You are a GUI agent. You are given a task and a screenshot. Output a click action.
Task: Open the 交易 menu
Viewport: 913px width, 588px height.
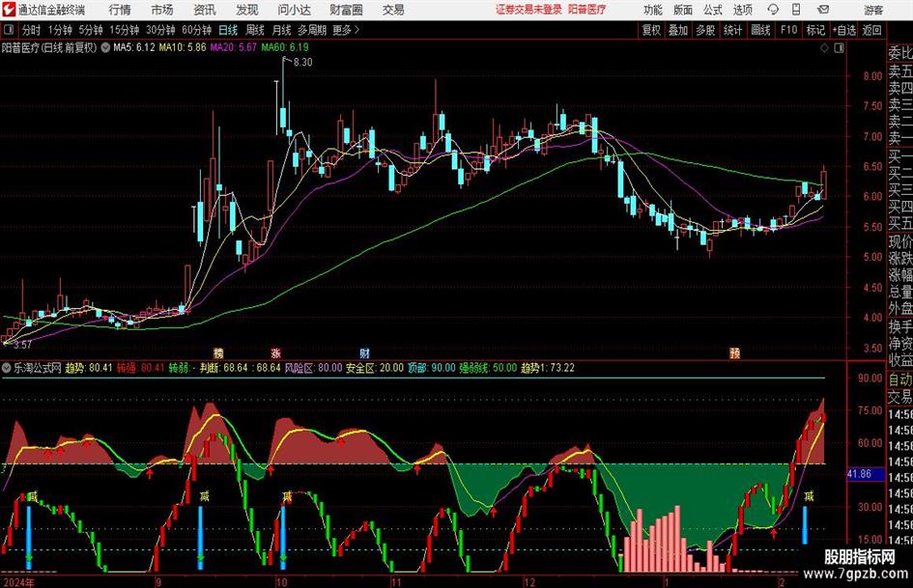point(393,10)
